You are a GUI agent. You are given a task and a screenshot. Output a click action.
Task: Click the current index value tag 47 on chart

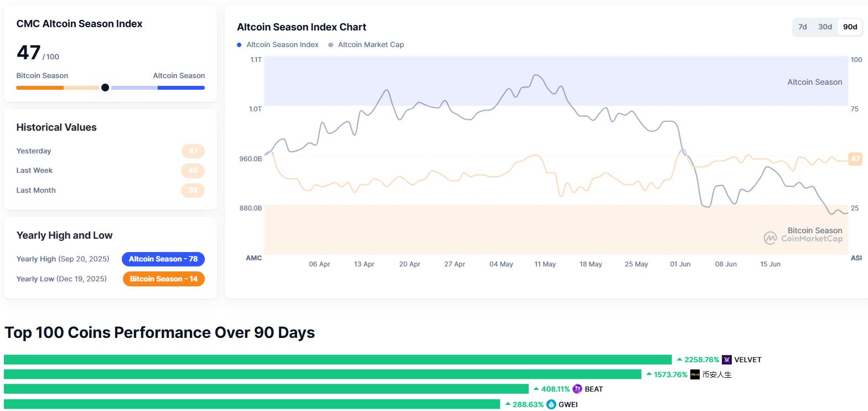point(855,159)
